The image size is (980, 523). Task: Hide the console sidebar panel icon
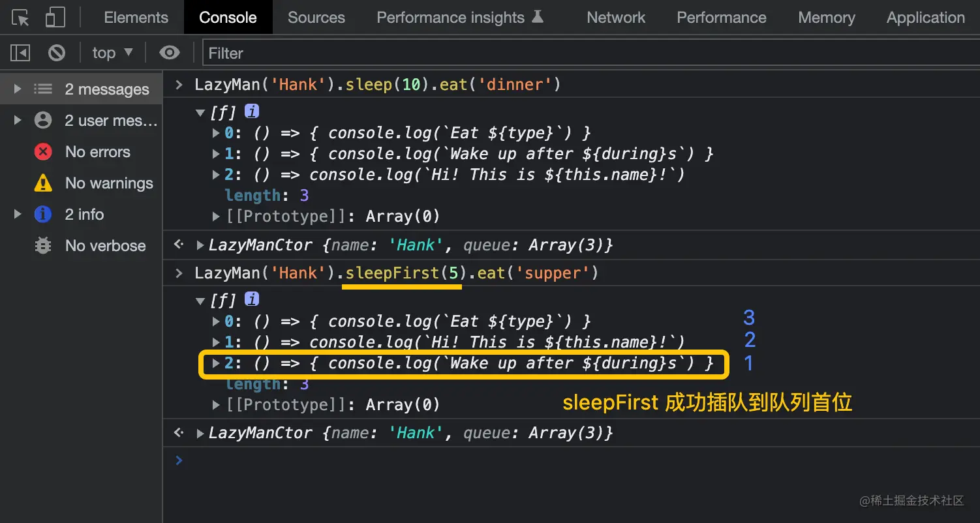pyautogui.click(x=20, y=53)
